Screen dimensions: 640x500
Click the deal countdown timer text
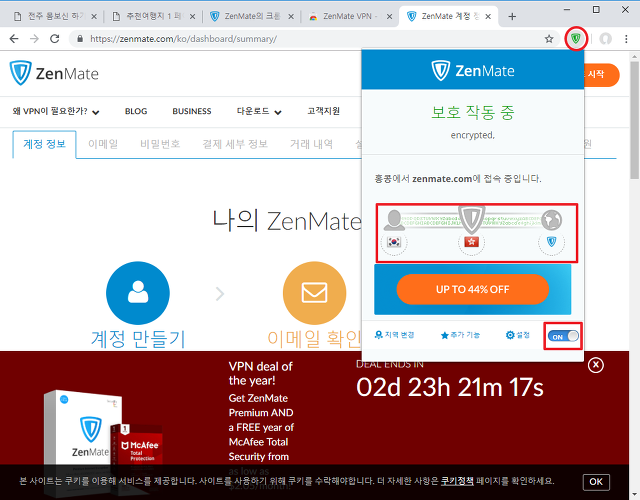450,387
